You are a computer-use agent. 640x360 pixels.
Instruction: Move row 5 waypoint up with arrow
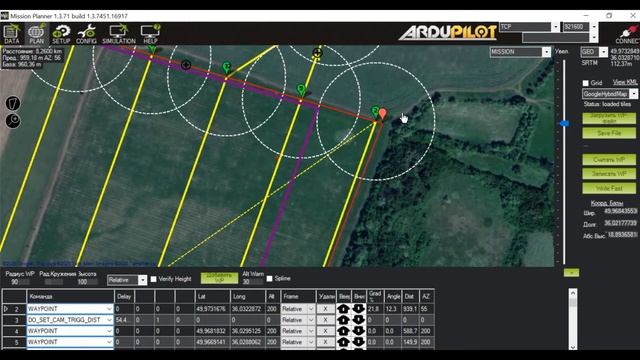click(343, 342)
